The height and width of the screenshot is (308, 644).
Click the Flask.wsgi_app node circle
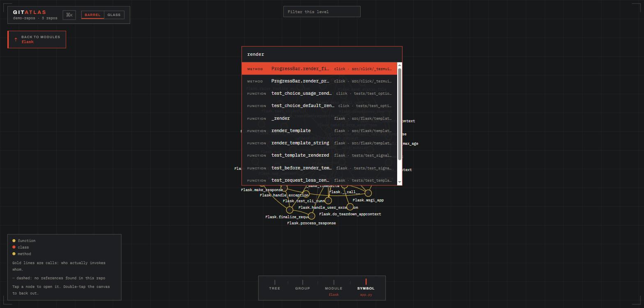tap(368, 193)
